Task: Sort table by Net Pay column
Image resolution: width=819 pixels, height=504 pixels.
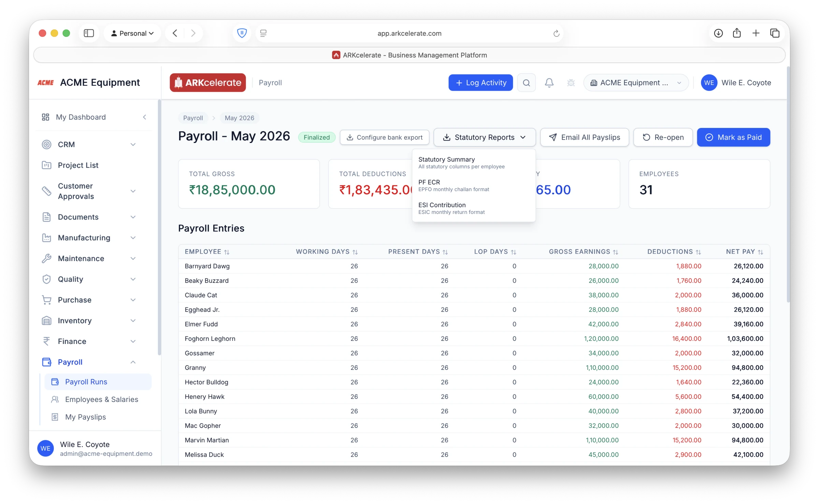Action: [x=744, y=251]
